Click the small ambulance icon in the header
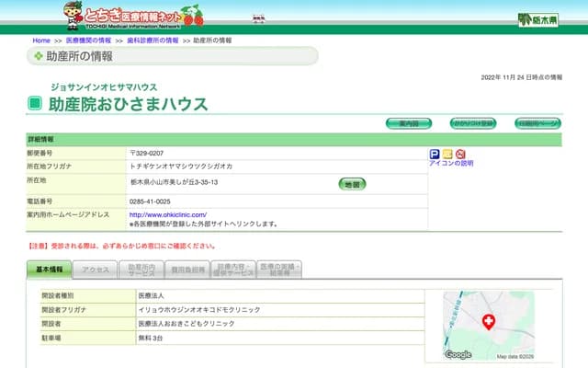588x368 pixels. (259, 18)
